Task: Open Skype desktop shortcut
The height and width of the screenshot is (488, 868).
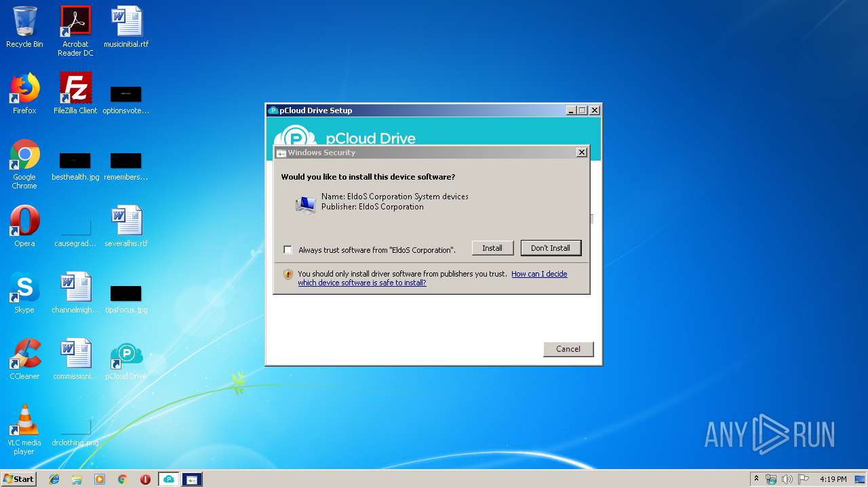Action: pos(24,293)
